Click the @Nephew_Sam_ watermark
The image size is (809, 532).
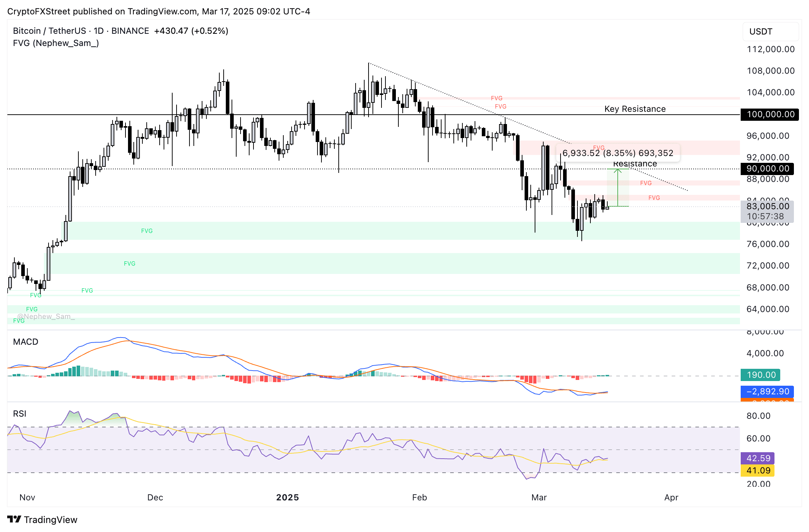pyautogui.click(x=46, y=317)
